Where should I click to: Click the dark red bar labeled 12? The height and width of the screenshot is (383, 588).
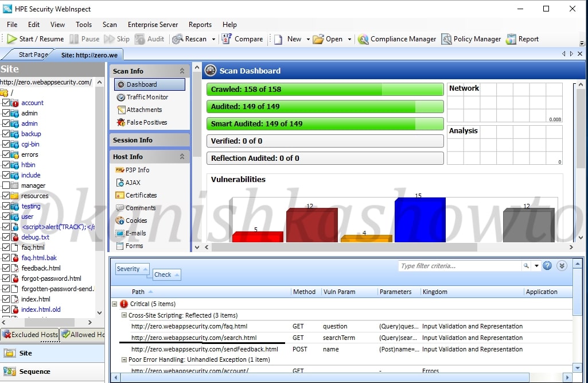point(312,226)
